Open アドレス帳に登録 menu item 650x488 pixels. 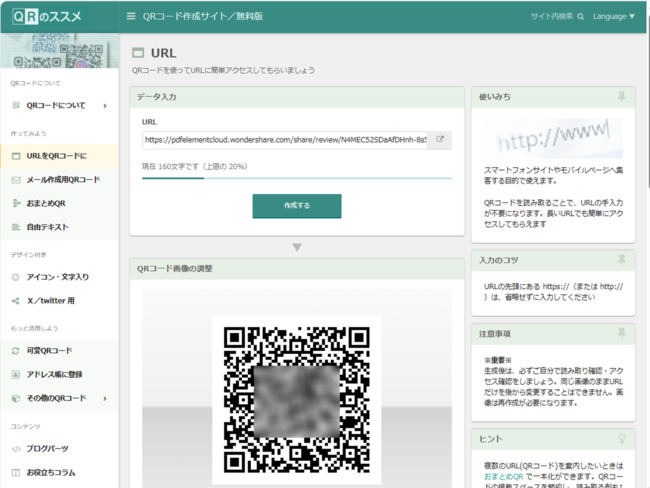59,374
